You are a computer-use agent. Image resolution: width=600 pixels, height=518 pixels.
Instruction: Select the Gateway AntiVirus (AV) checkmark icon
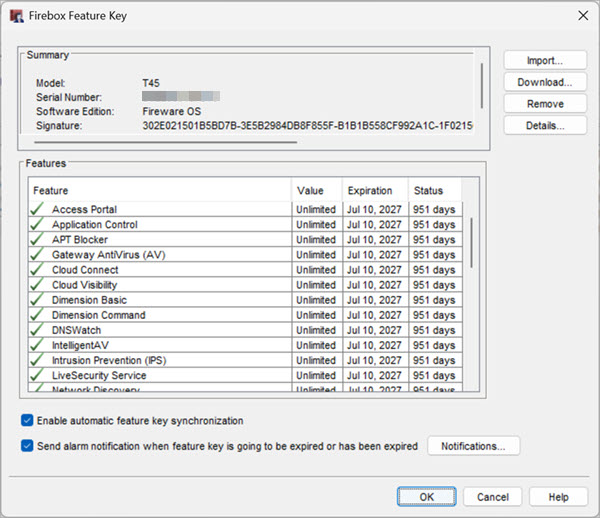(x=38, y=255)
